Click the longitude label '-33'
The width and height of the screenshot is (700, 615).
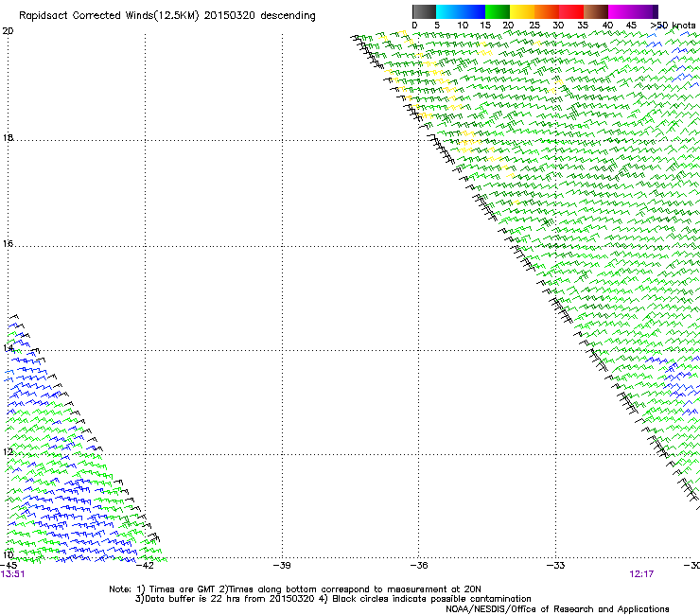pyautogui.click(x=556, y=565)
